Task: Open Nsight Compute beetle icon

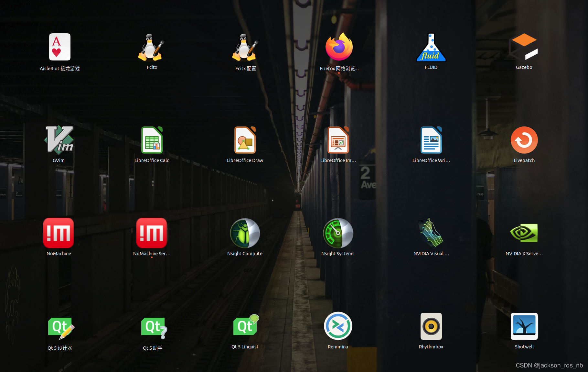Action: pyautogui.click(x=245, y=233)
